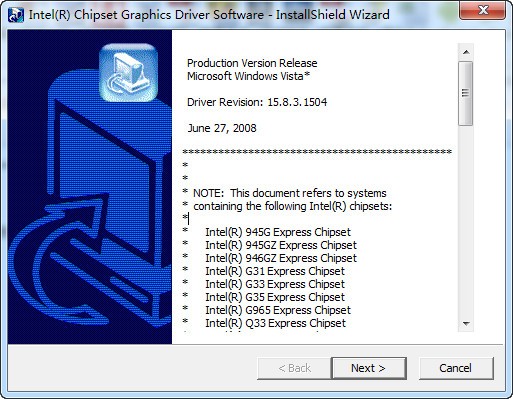
Task: Cancel the driver installation
Action: tap(456, 368)
